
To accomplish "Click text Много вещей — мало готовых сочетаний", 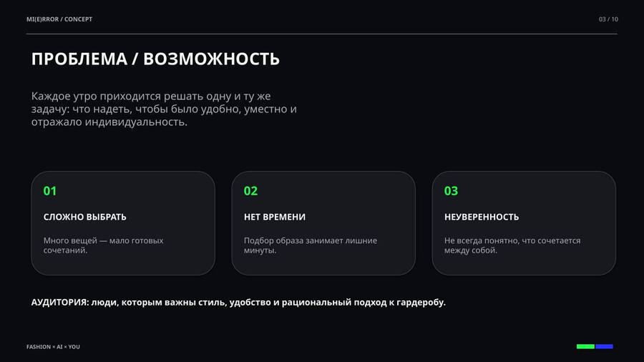I will pyautogui.click(x=103, y=245).
